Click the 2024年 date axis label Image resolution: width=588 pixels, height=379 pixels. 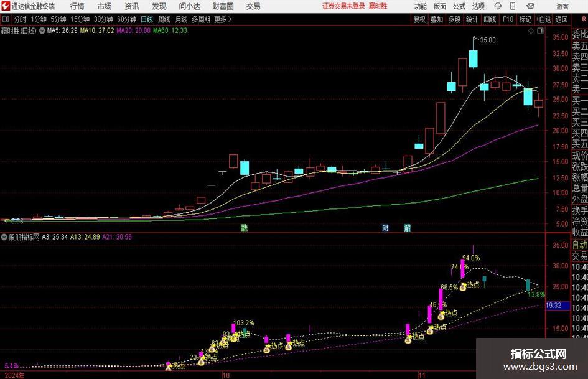15,375
